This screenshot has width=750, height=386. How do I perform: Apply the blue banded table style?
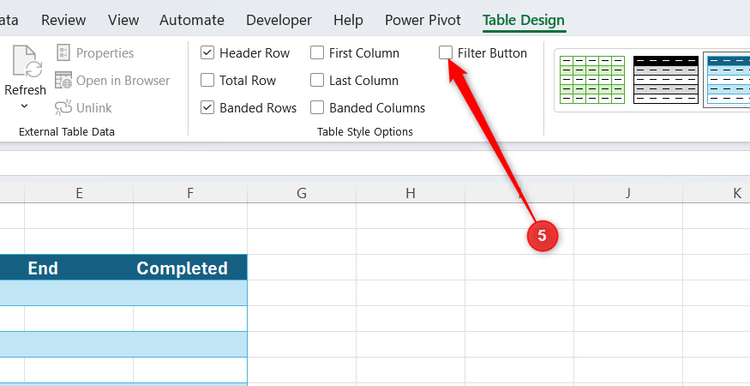tap(728, 79)
